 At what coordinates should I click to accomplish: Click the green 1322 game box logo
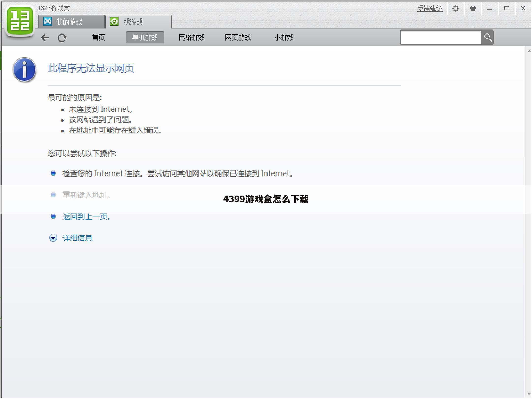coord(20,21)
